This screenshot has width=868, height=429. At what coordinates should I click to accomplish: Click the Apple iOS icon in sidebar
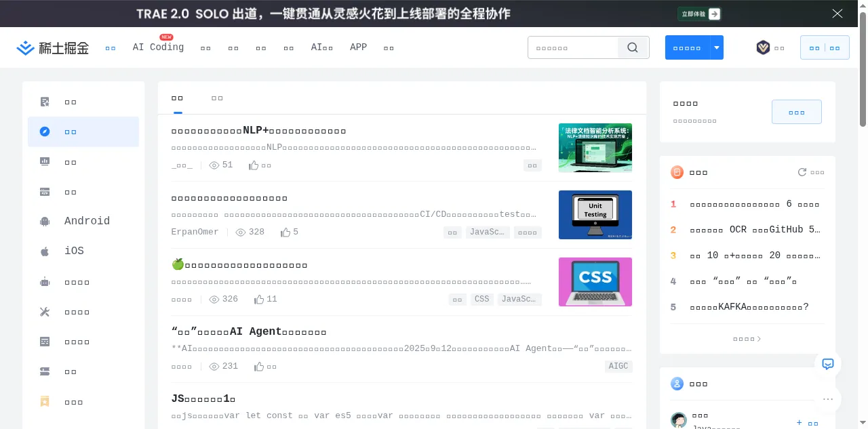45,251
